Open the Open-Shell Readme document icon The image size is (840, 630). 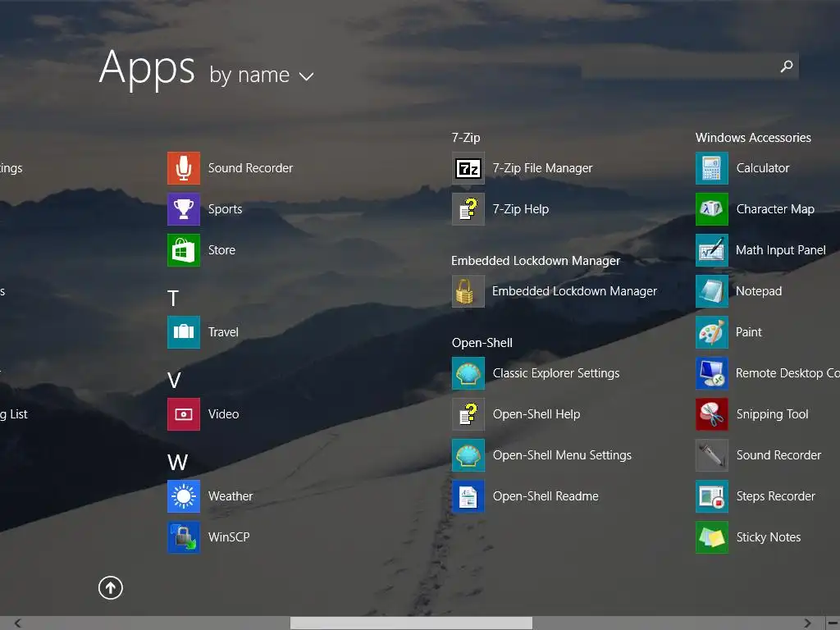(468, 496)
